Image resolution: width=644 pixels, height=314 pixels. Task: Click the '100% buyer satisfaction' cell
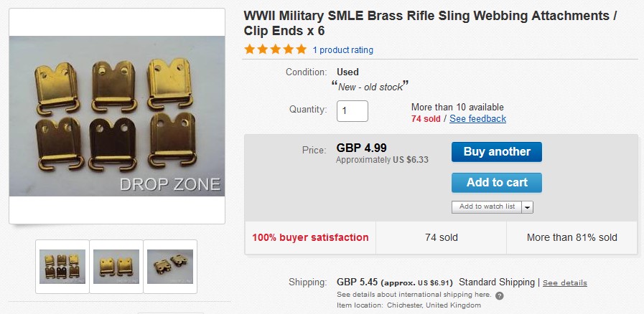[x=310, y=237]
